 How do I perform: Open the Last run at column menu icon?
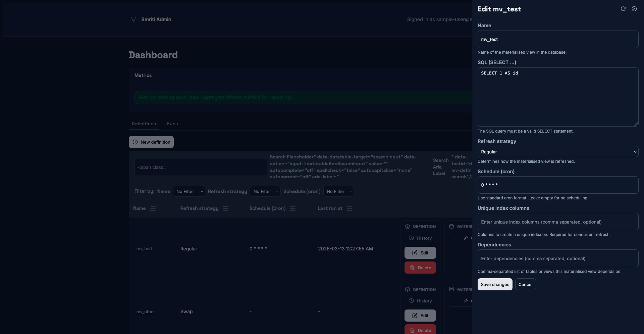click(350, 208)
